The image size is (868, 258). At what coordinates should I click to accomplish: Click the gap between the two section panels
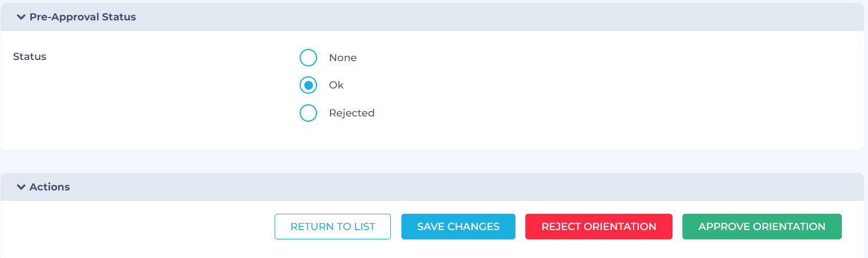(433, 161)
